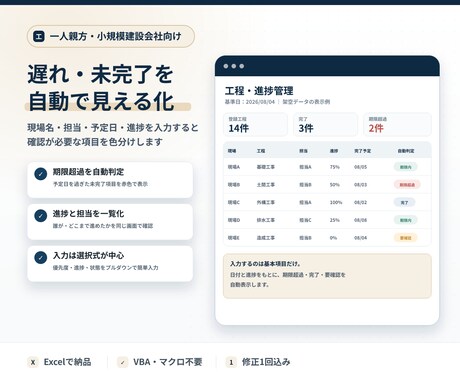This screenshot has height=380, width=460.
Task: Click the 3件 completed summary card
Action: point(325,125)
